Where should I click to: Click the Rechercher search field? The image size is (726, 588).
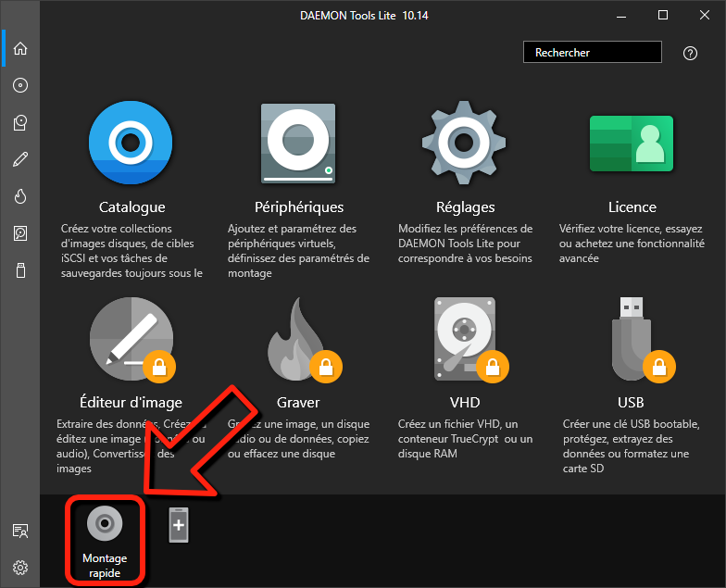point(592,53)
